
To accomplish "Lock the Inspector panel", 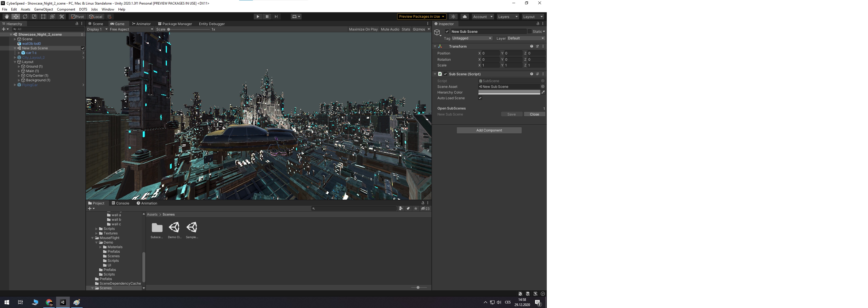I will pyautogui.click(x=538, y=24).
